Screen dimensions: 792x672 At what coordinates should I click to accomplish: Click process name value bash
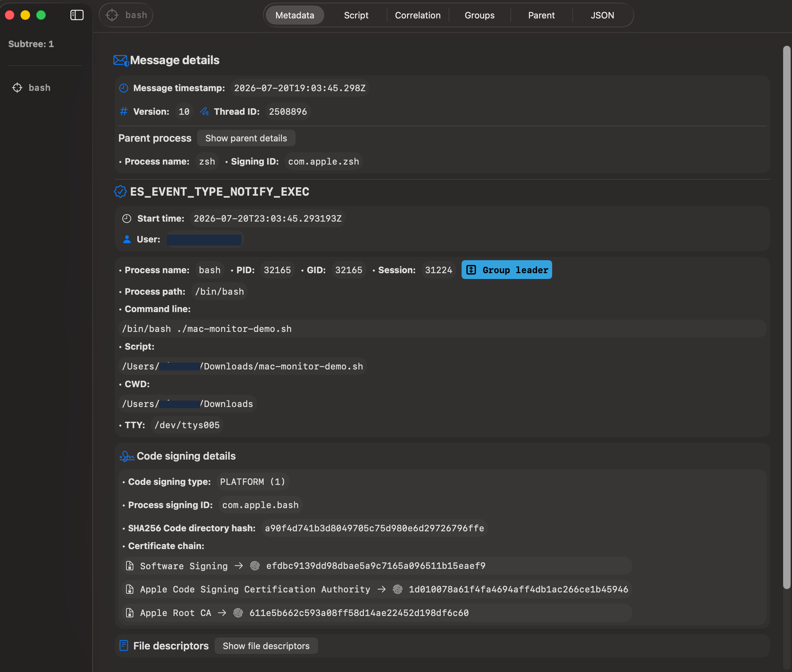click(210, 270)
